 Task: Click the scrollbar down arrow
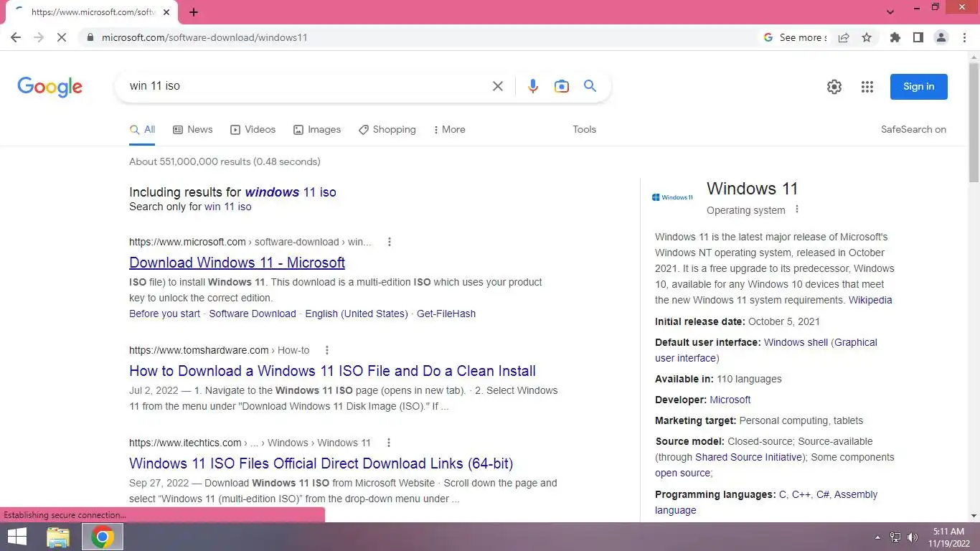pyautogui.click(x=974, y=515)
